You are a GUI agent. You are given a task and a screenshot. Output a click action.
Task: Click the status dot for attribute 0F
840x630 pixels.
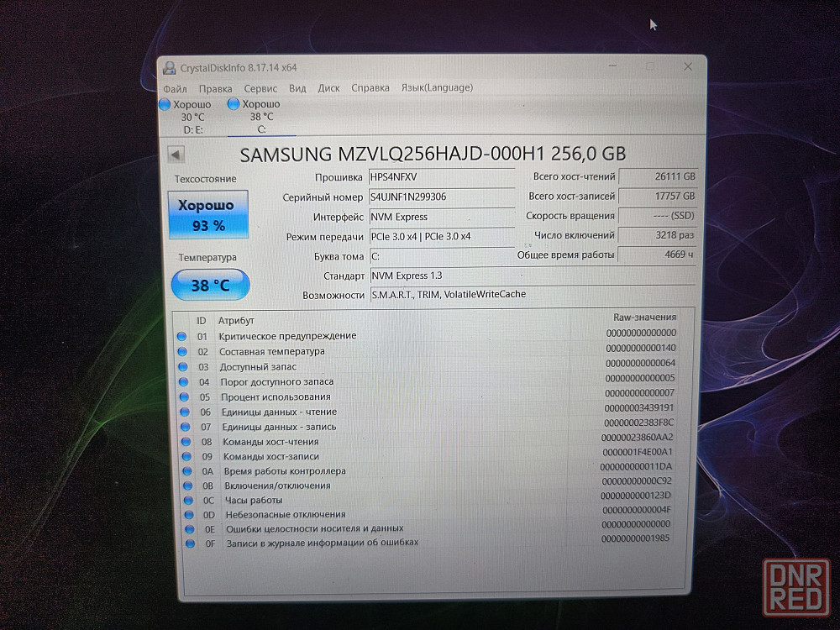(190, 543)
